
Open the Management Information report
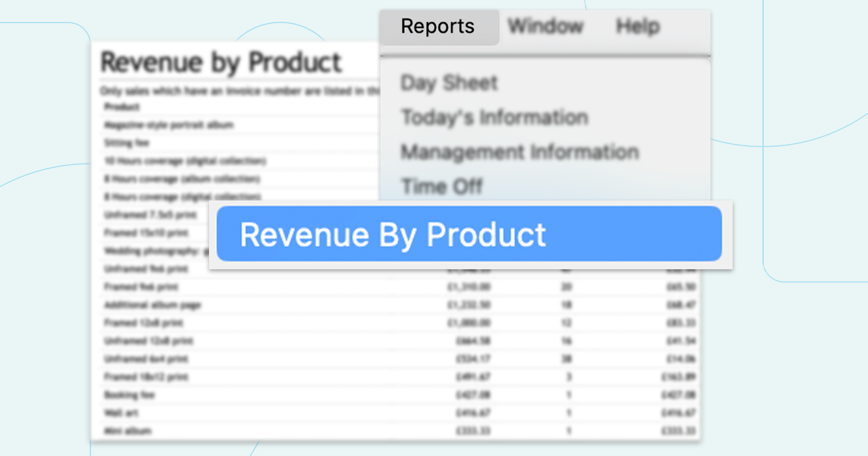click(519, 152)
